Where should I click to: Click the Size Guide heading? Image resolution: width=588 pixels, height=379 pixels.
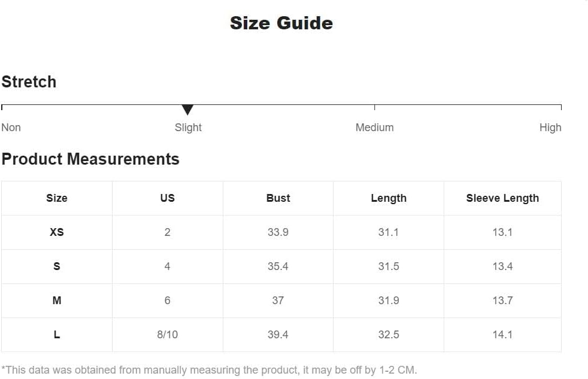(281, 23)
